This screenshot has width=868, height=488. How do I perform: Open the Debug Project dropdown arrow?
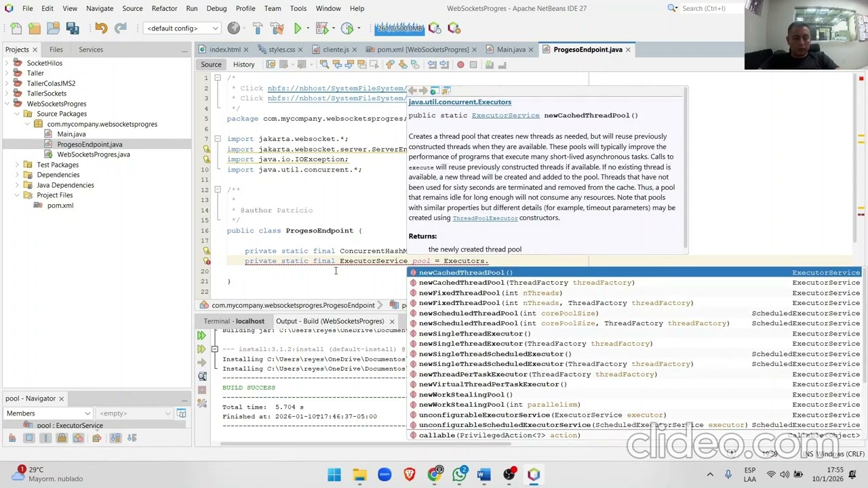tap(332, 28)
